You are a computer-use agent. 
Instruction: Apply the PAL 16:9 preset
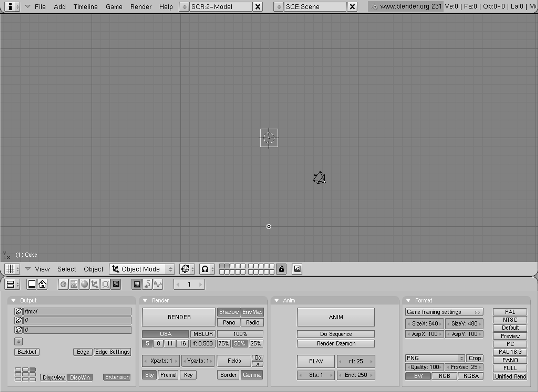click(x=510, y=352)
